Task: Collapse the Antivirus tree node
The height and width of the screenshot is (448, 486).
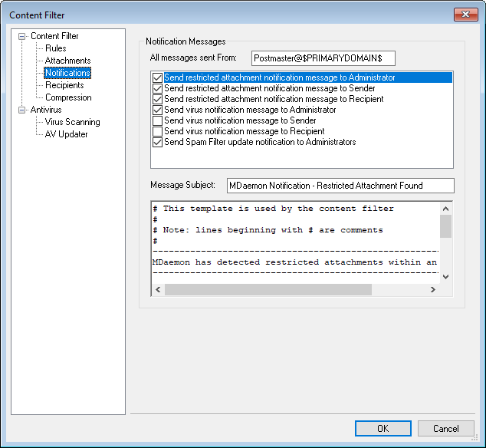Action: pyautogui.click(x=22, y=110)
